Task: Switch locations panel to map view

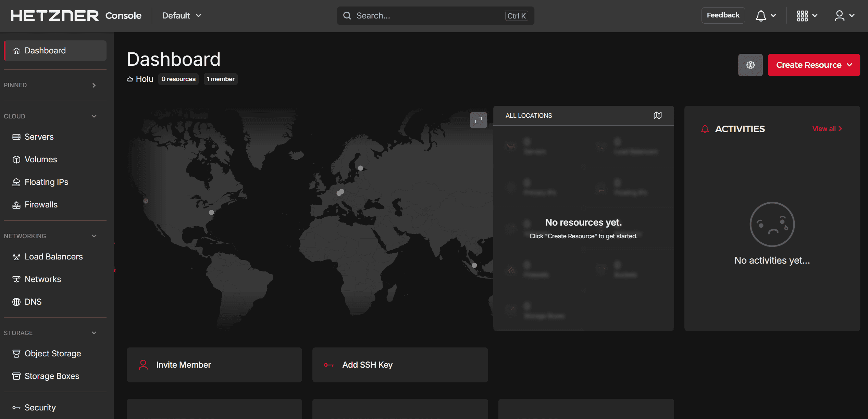Action: (657, 115)
